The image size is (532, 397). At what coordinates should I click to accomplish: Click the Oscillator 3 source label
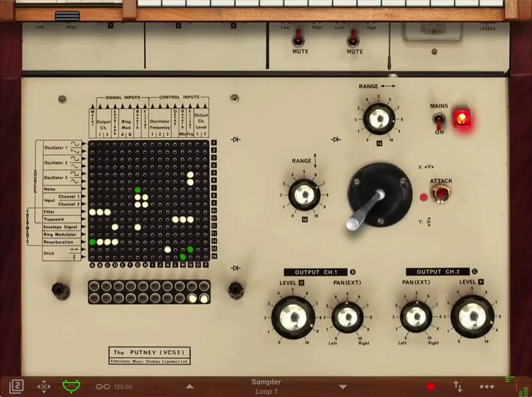[56, 178]
